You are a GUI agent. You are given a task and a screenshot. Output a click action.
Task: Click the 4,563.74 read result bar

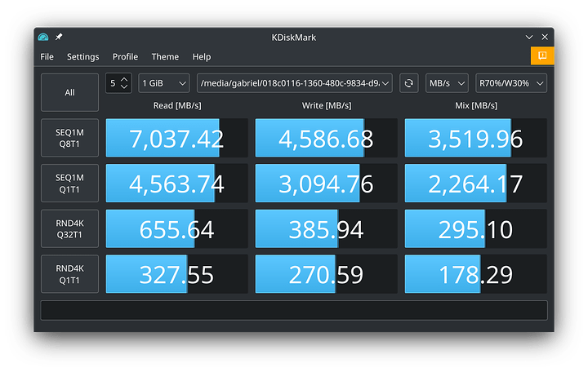click(x=176, y=184)
